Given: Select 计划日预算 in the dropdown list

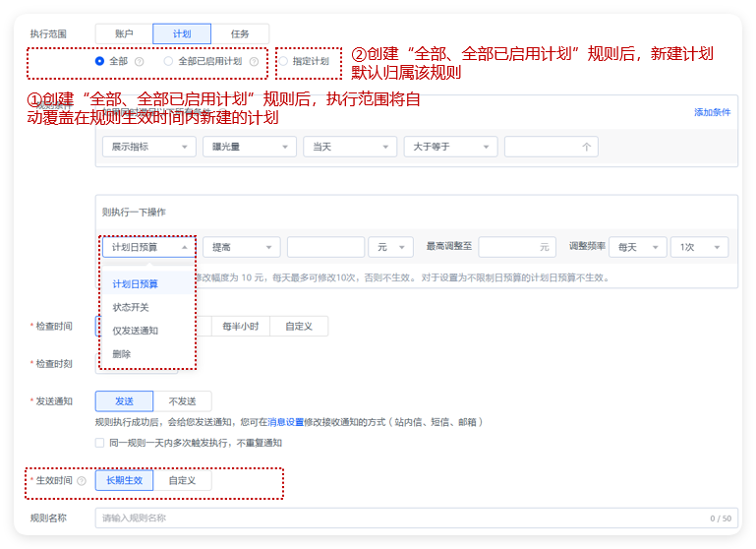Looking at the screenshot, I should pyautogui.click(x=147, y=284).
